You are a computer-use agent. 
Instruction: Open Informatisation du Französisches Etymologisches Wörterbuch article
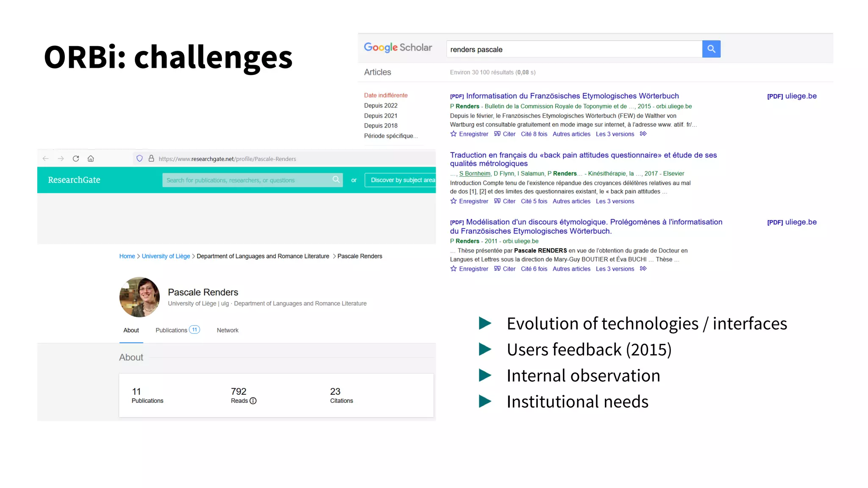[x=572, y=96]
